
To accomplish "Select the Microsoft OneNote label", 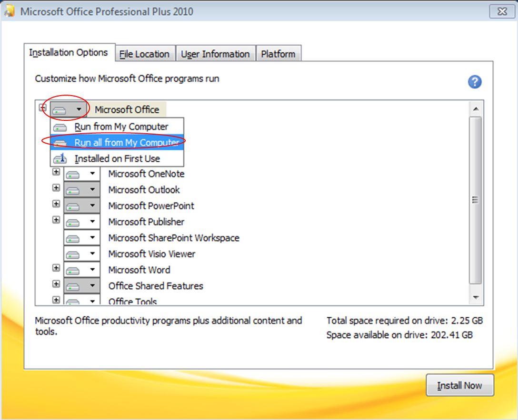I will (x=146, y=174).
